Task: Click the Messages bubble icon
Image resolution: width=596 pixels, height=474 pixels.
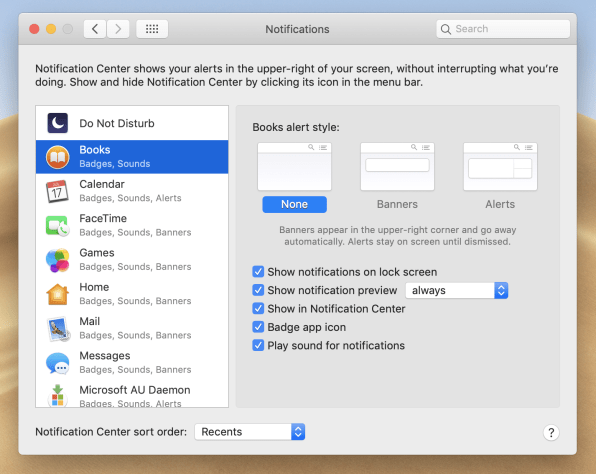Action: click(57, 363)
